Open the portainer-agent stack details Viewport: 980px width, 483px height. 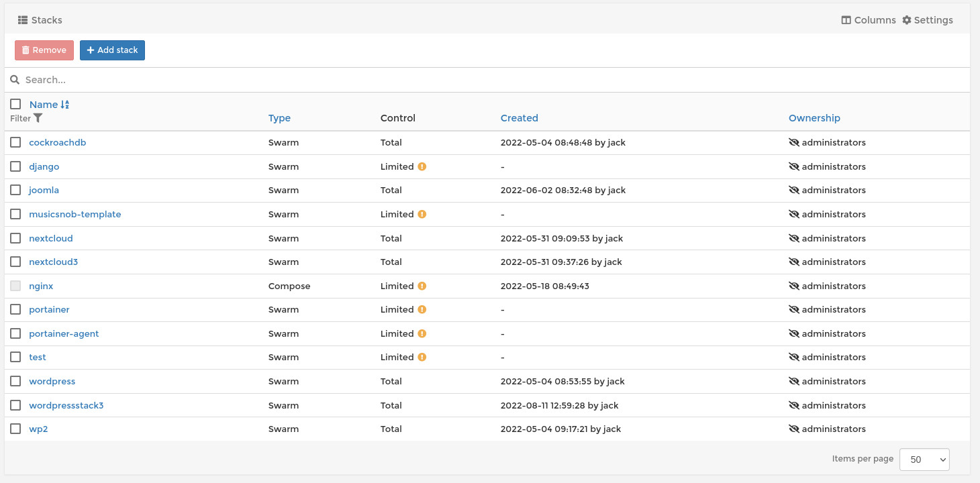click(x=64, y=334)
